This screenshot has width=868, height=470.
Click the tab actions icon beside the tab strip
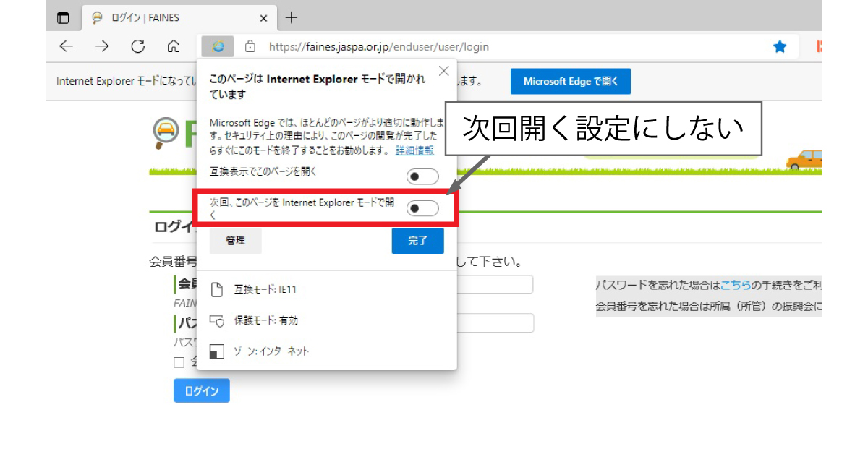click(x=63, y=18)
